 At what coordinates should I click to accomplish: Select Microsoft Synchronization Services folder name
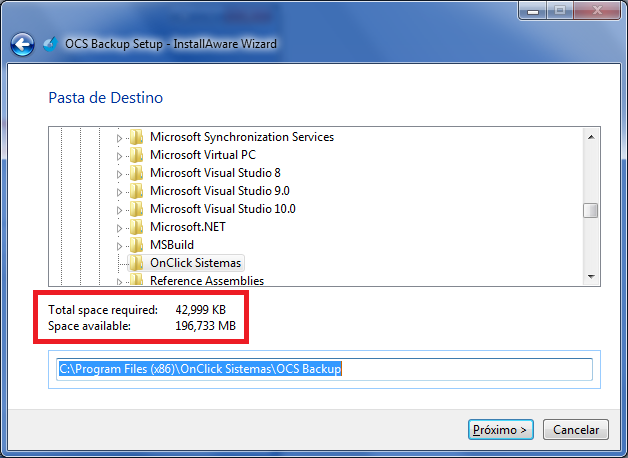click(242, 137)
